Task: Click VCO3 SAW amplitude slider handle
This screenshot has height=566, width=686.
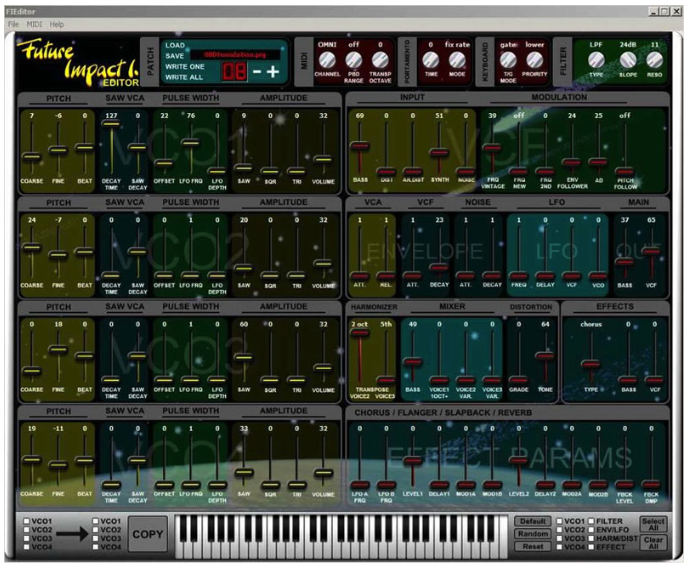Action: [x=244, y=357]
